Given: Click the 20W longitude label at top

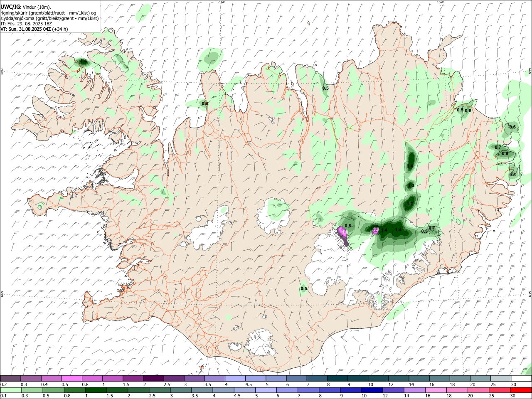Looking at the screenshot, I should pyautogui.click(x=221, y=2).
